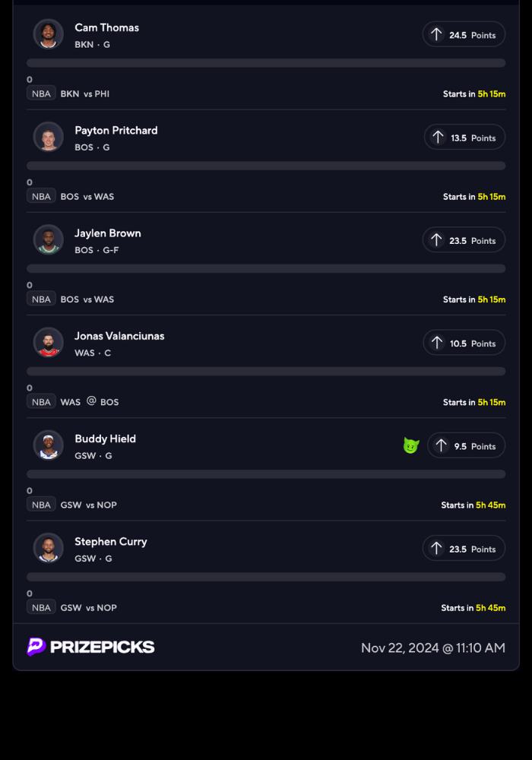532x760 pixels.
Task: Tap Jaylen Brown 23.5 Points pick button
Action: point(464,240)
